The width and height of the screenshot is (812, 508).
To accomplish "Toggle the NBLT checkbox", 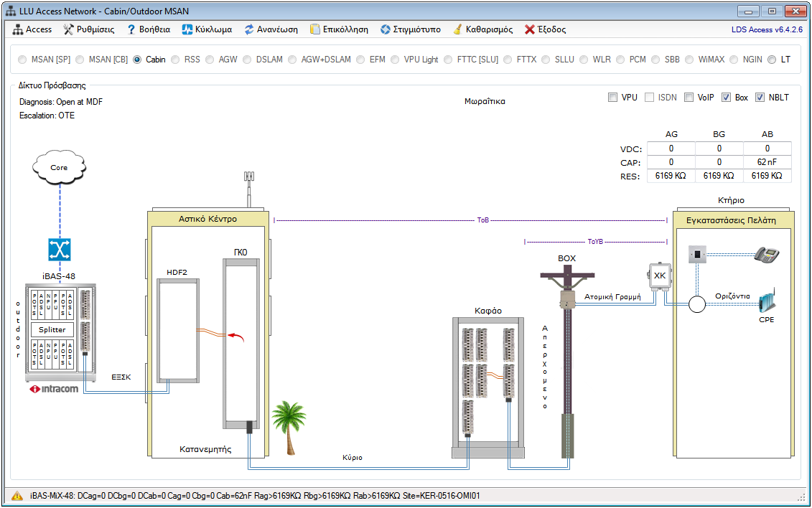I will tap(760, 98).
